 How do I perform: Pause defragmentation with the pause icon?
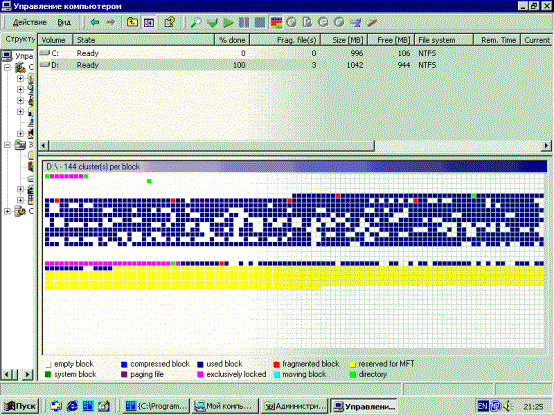244,23
